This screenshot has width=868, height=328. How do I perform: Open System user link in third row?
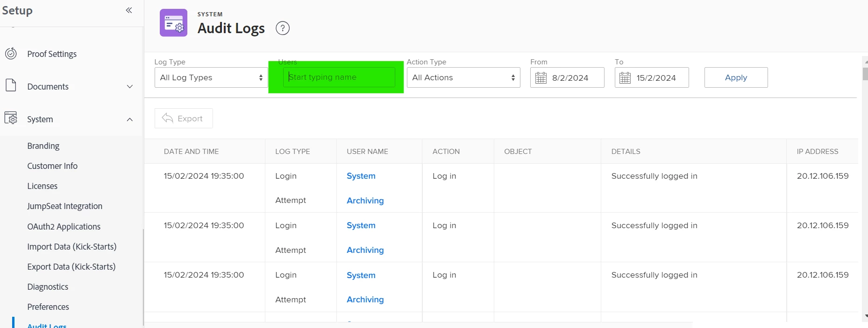click(x=361, y=275)
